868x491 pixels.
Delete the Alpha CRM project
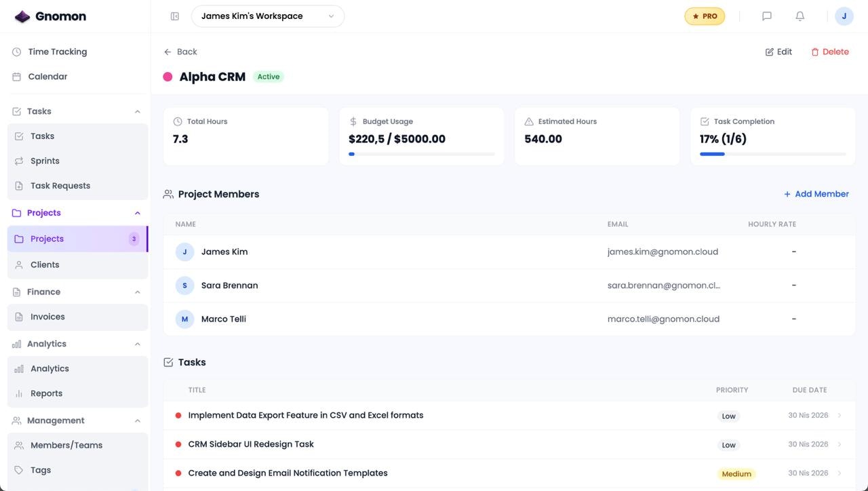(x=830, y=52)
